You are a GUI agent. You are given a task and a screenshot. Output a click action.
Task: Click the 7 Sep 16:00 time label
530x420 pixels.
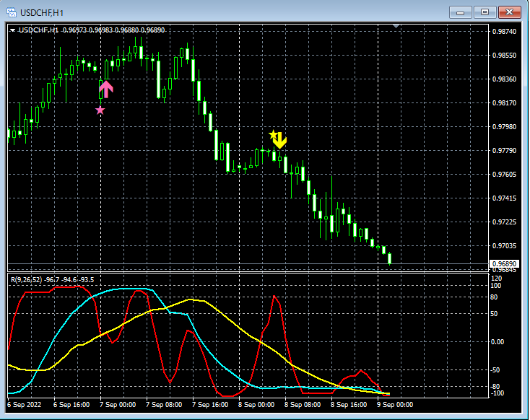210,405
